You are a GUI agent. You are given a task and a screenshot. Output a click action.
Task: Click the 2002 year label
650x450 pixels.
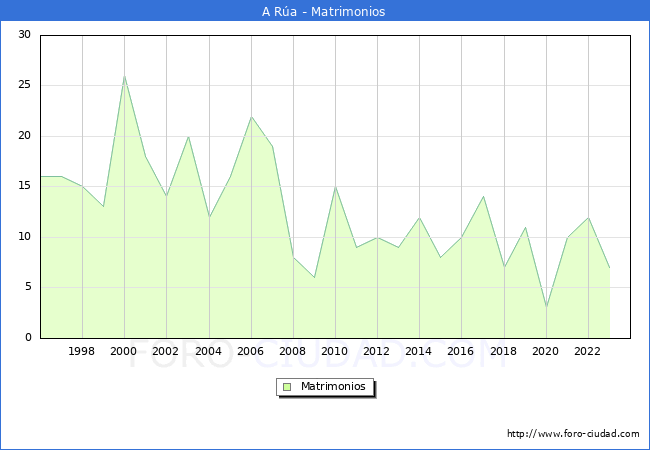(166, 352)
